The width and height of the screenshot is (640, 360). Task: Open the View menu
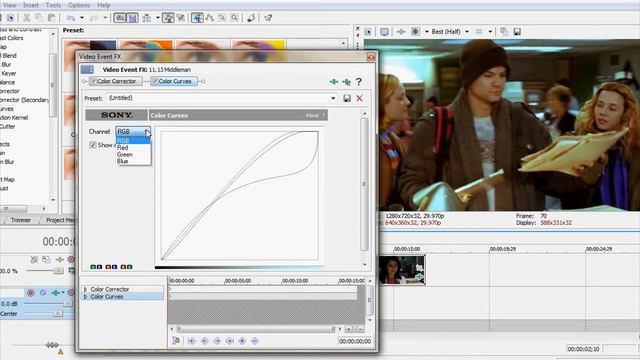point(9,5)
